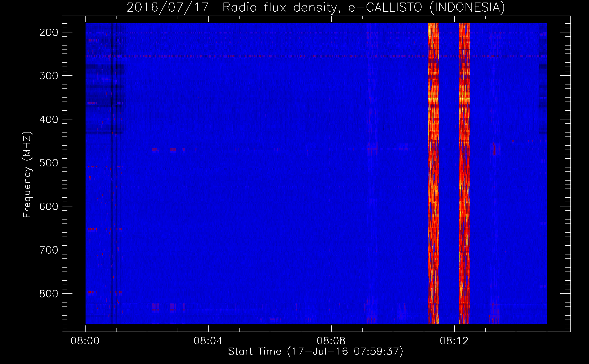Image resolution: width=589 pixels, height=364 pixels.
Task: Click the 08:12 time tick label
Action: 454,341
